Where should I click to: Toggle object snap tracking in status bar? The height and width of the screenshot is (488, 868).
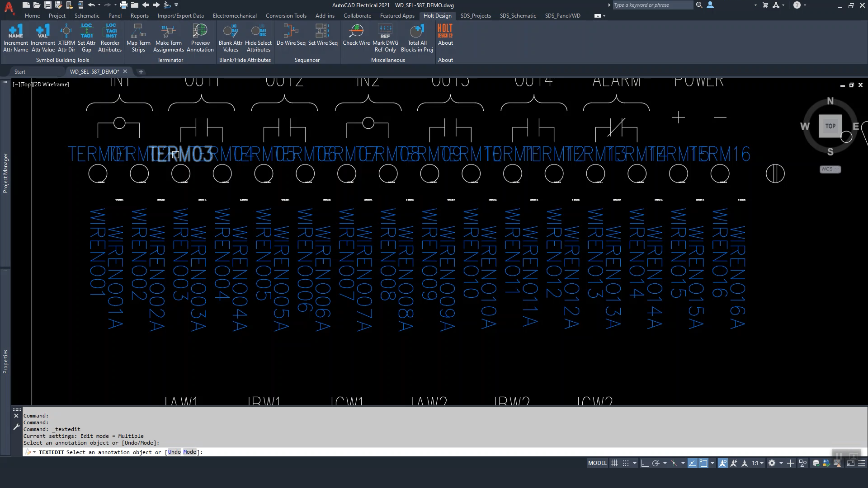(692, 463)
